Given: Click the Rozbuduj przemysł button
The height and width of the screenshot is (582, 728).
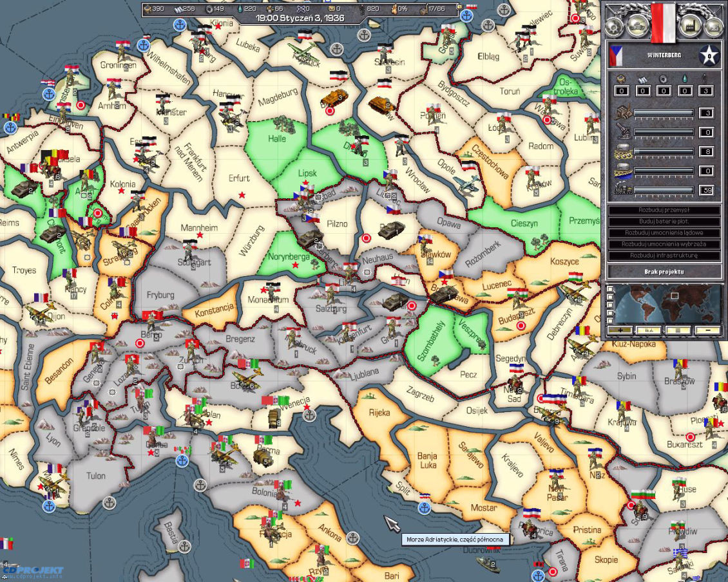Looking at the screenshot, I should pos(664,211).
